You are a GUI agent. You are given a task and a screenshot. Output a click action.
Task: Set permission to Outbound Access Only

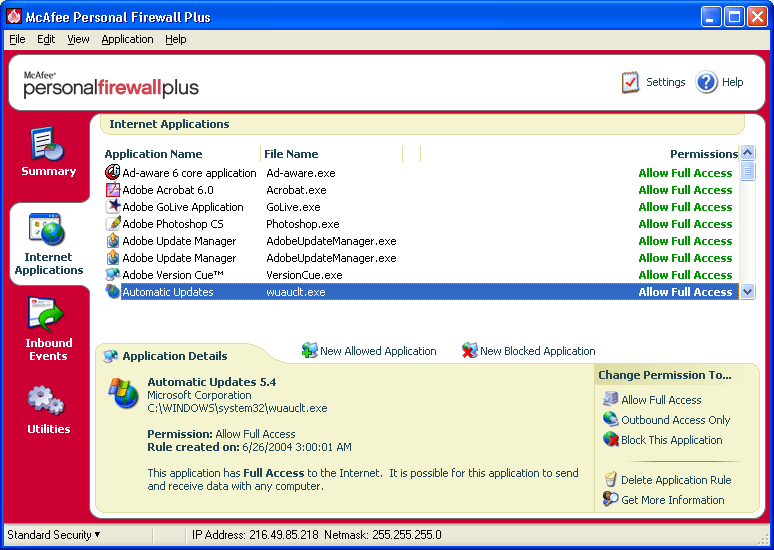(675, 420)
